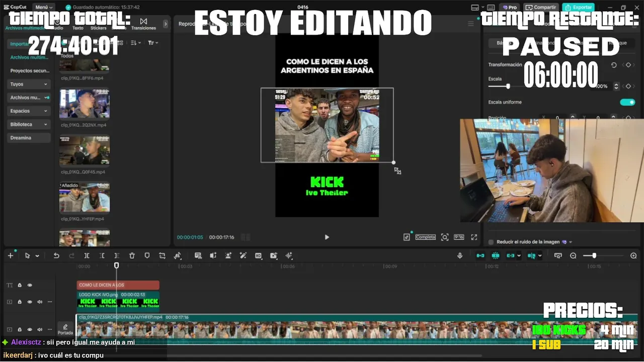Image resolution: width=644 pixels, height=362 pixels.
Task: Open auto captions removal tool icon
Action: pyautogui.click(x=198, y=255)
